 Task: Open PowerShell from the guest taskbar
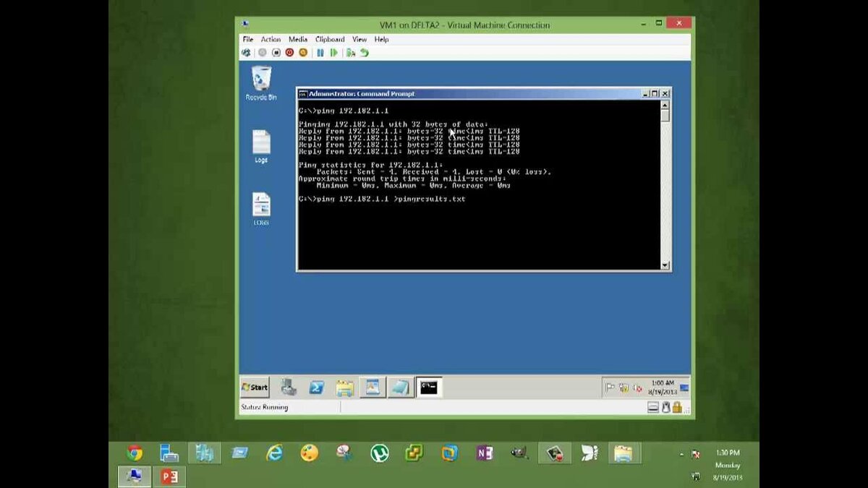[315, 388]
